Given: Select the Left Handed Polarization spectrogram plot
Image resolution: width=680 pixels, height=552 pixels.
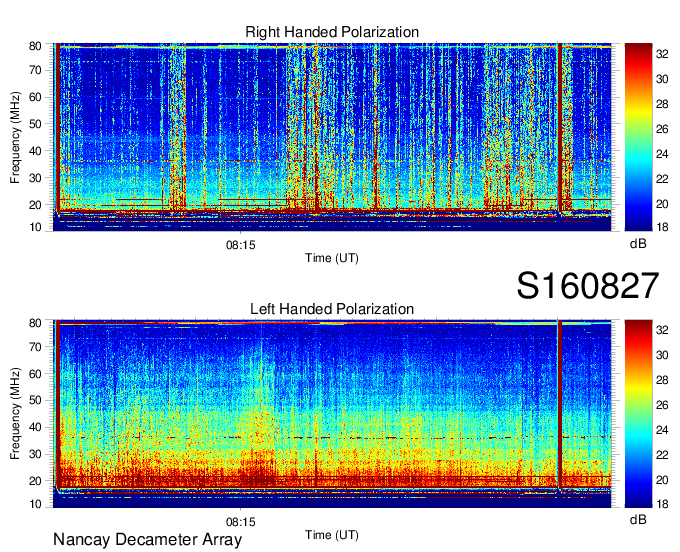Looking at the screenshot, I should tap(332, 414).
